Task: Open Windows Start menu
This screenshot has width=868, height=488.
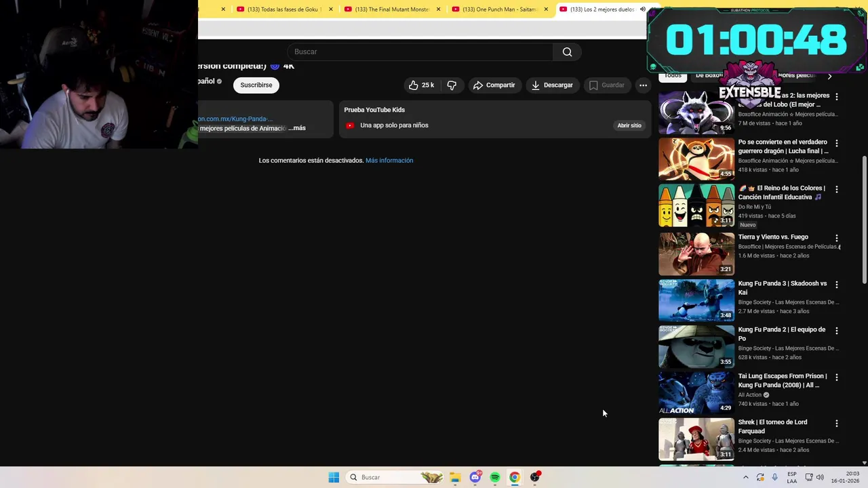Action: (334, 477)
